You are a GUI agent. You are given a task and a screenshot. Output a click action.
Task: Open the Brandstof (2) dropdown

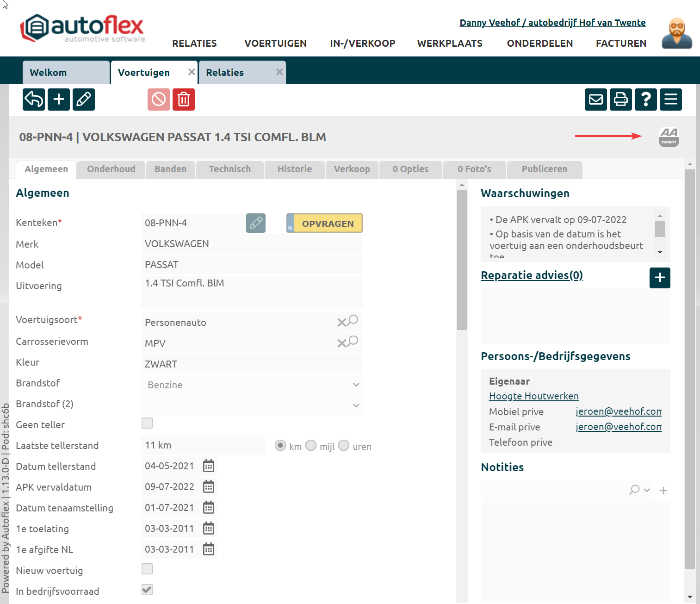click(356, 405)
